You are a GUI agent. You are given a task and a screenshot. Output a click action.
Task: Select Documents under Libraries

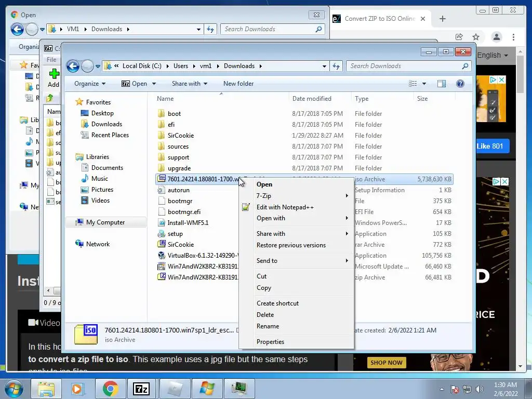(102, 168)
